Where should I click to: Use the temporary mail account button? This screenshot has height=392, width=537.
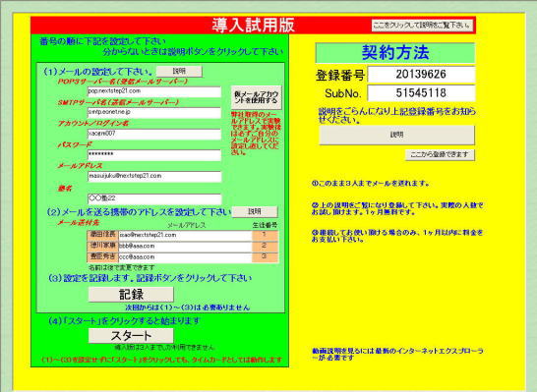click(x=256, y=97)
